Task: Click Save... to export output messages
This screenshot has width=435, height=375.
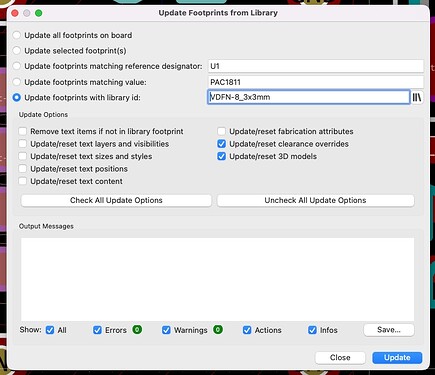Action: click(389, 330)
